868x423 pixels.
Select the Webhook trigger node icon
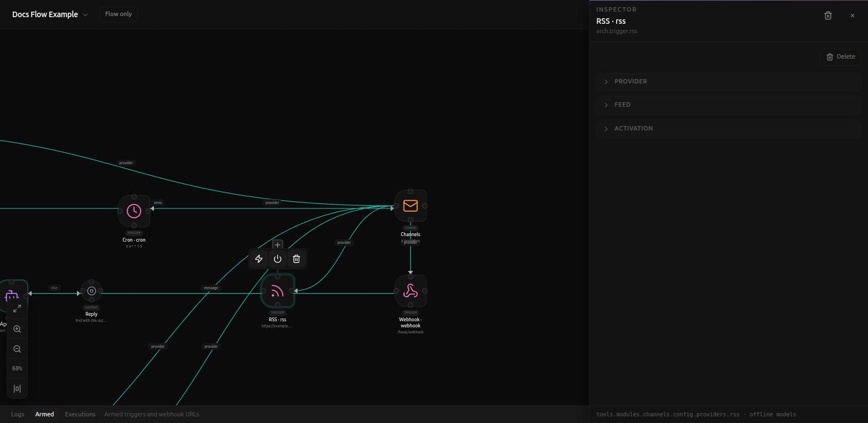coord(410,291)
